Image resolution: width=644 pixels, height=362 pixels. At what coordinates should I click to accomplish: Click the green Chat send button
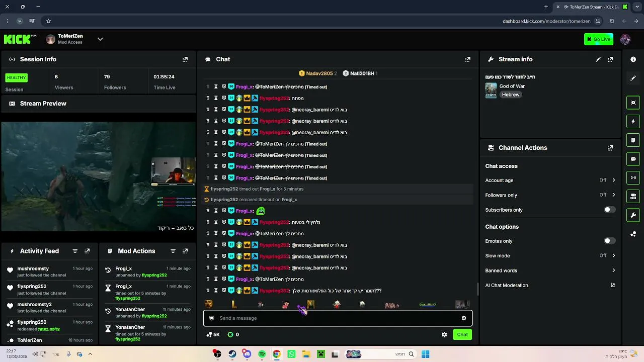(462, 334)
